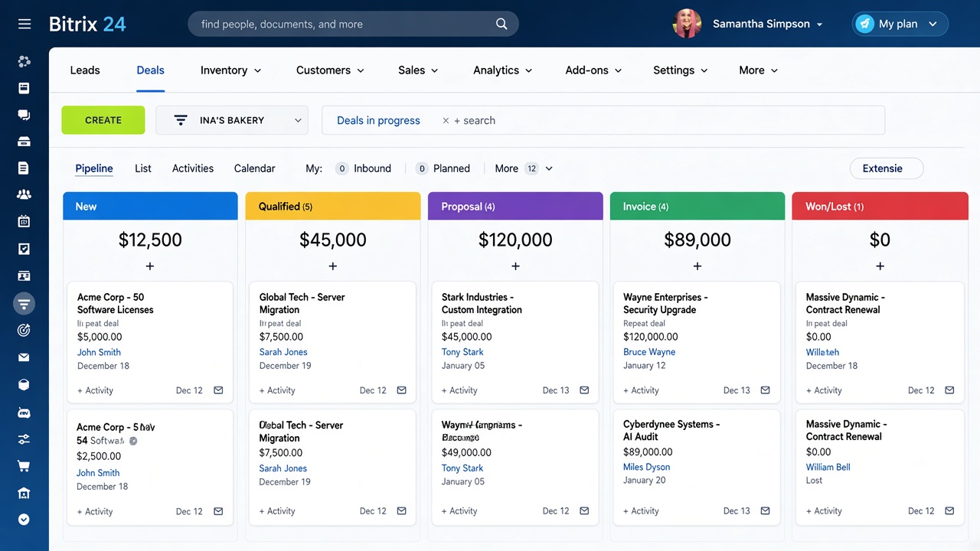The width and height of the screenshot is (980, 551).
Task: Expand the Settings menu
Action: [x=680, y=70]
